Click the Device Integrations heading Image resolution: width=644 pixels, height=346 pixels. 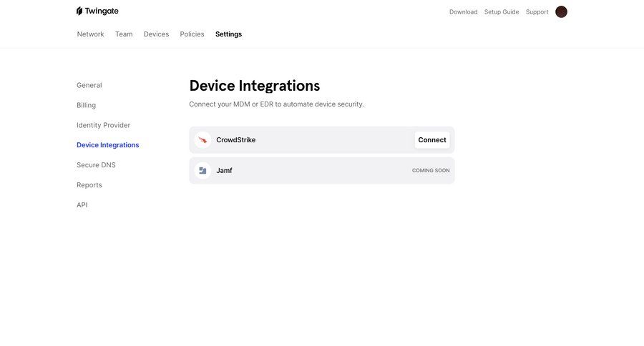[x=255, y=86]
